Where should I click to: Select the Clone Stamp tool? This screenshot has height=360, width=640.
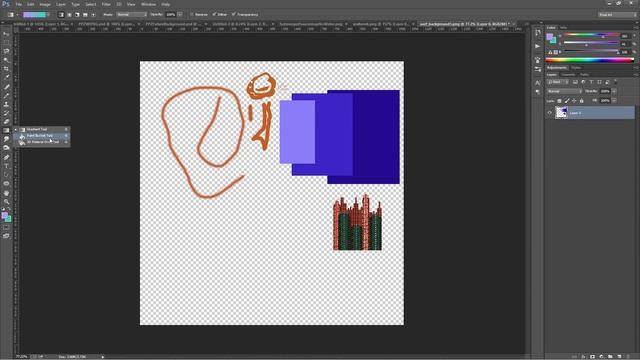[x=6, y=104]
